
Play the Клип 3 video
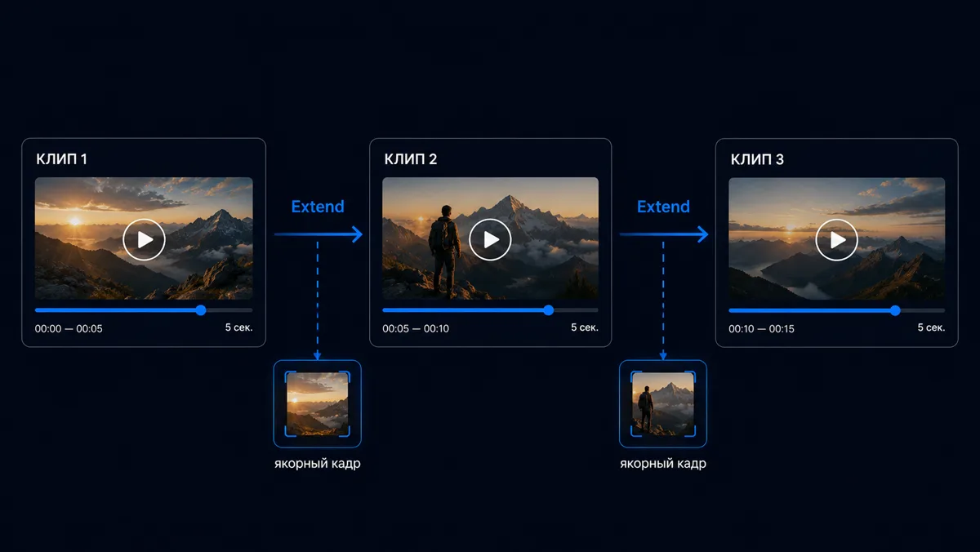(837, 239)
